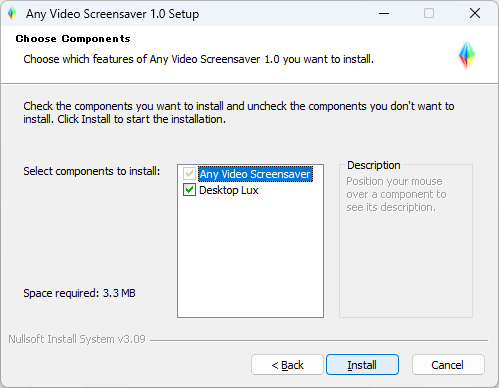Cancel the setup wizard
This screenshot has width=499, height=388.
coord(448,365)
